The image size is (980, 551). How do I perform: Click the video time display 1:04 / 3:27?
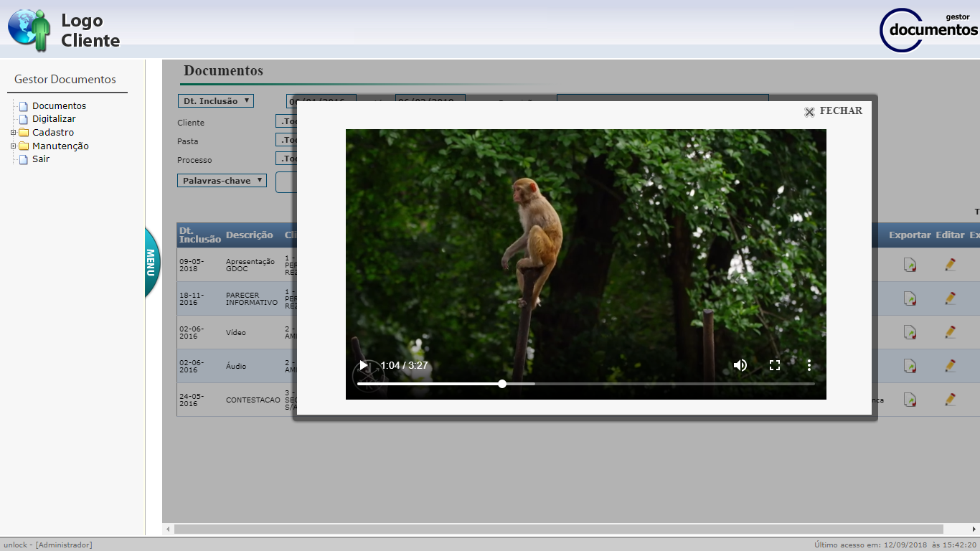tap(404, 365)
